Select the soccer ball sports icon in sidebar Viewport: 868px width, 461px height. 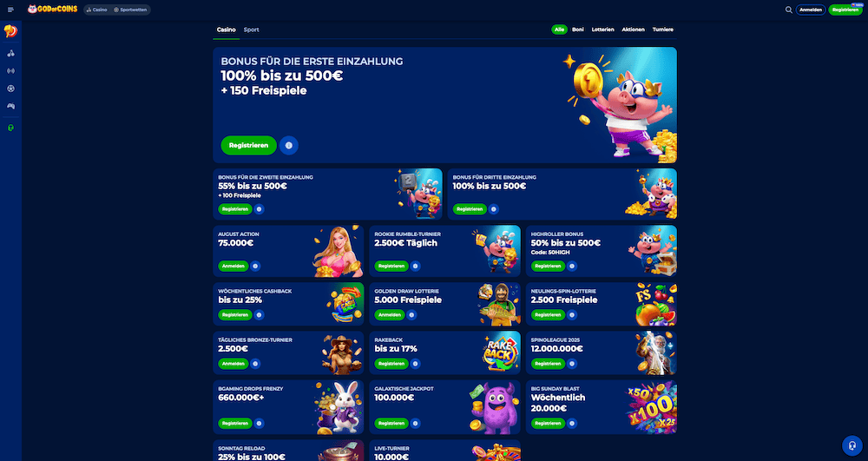10,89
